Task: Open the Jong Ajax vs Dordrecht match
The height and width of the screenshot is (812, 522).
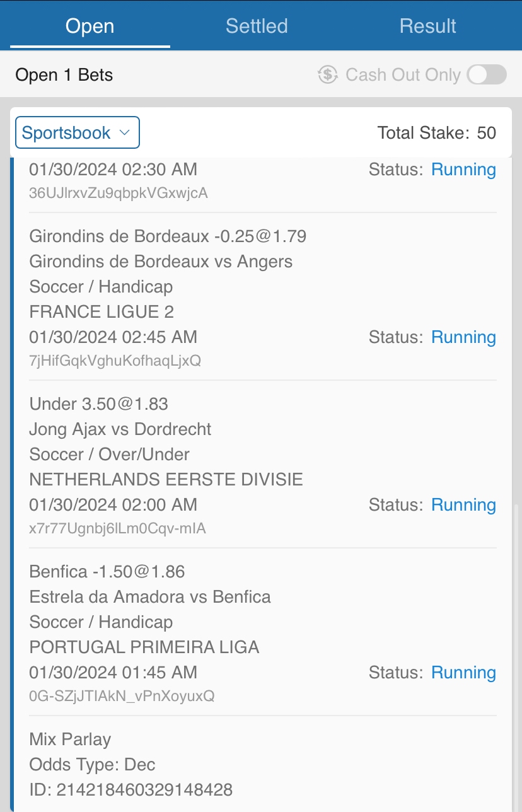Action: [x=120, y=429]
